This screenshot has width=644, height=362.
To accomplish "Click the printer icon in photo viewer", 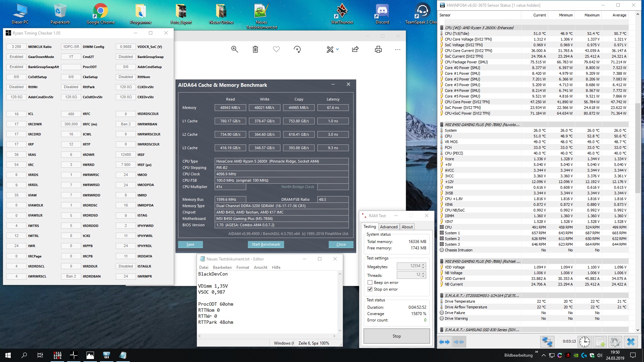I will click(x=378, y=50).
